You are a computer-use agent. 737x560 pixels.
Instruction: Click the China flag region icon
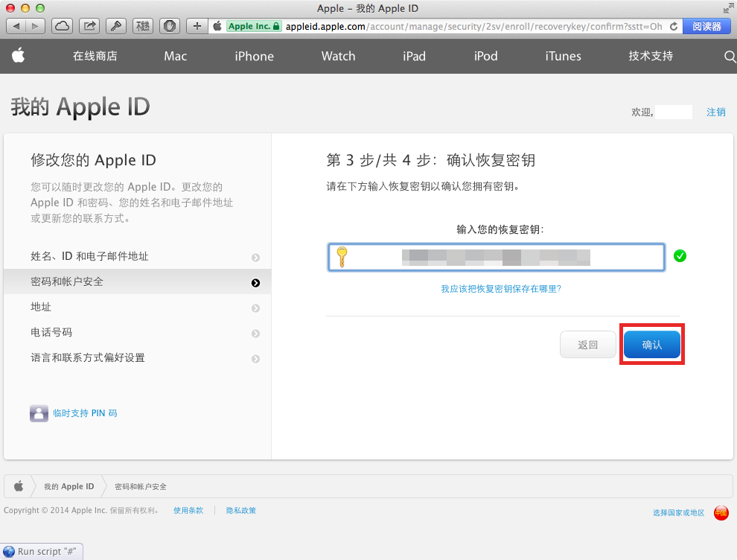721,512
